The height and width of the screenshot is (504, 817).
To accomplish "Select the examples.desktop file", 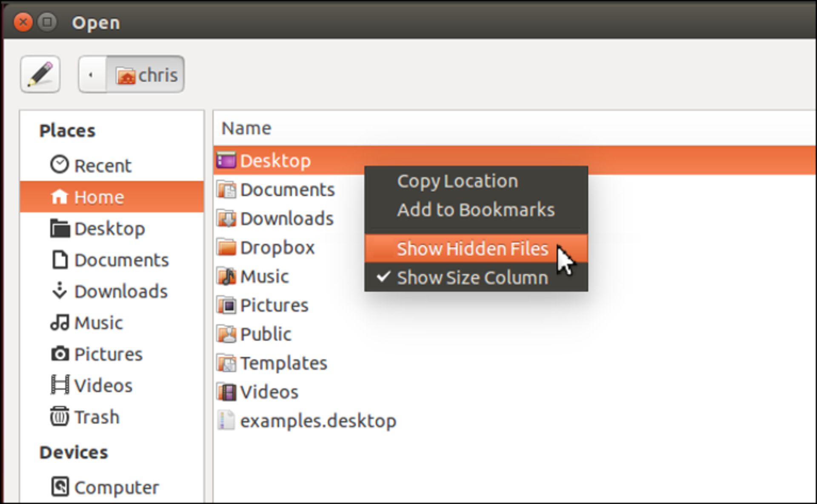I will (318, 421).
